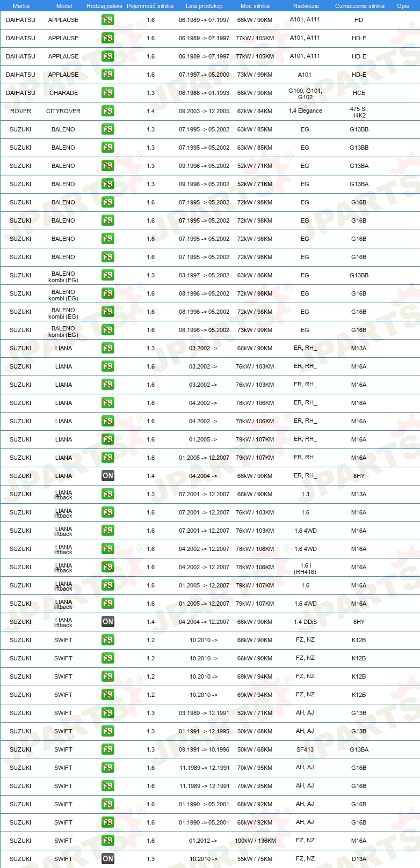Viewport: 420px width, 868px height.
Task: Click the petrol icon in ROVER CITYROVER row
Action: [x=108, y=111]
